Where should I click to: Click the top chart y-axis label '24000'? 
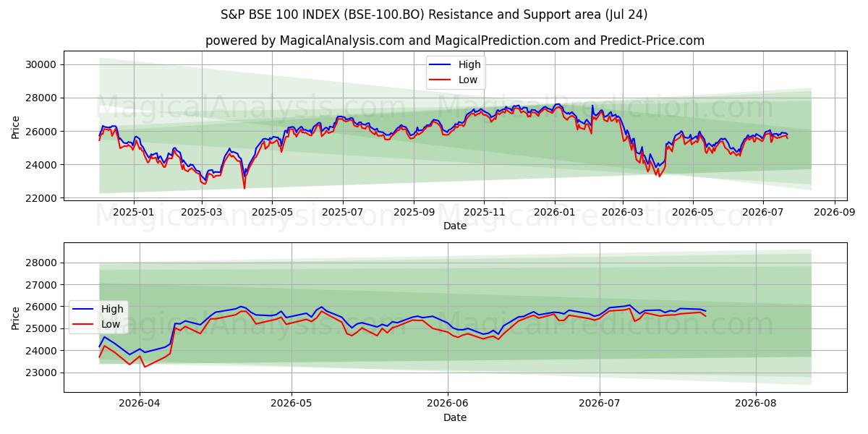(x=41, y=165)
